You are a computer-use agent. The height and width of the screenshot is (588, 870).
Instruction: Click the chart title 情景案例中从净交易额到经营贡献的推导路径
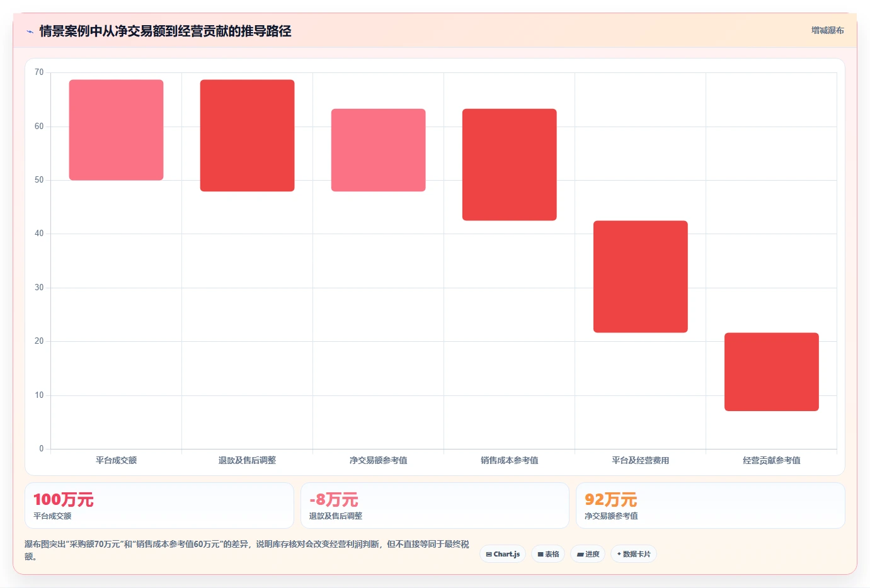(x=165, y=31)
